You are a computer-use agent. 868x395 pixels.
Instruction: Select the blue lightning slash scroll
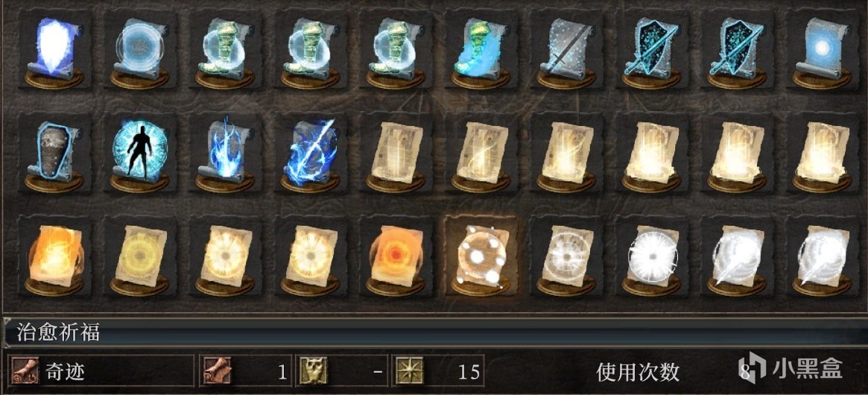click(309, 153)
